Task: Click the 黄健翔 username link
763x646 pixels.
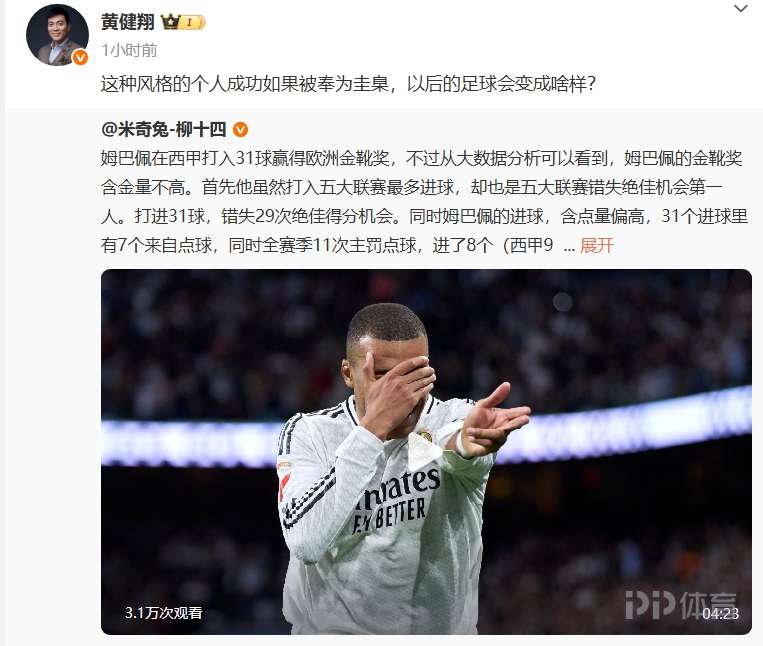Action: click(x=127, y=22)
